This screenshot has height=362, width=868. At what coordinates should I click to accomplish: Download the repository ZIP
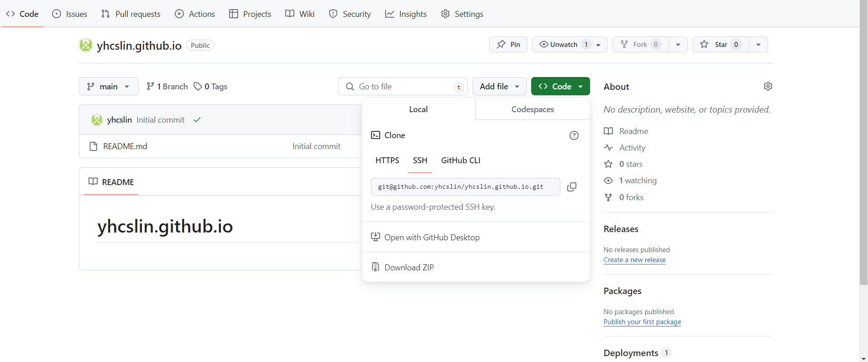coord(403,267)
